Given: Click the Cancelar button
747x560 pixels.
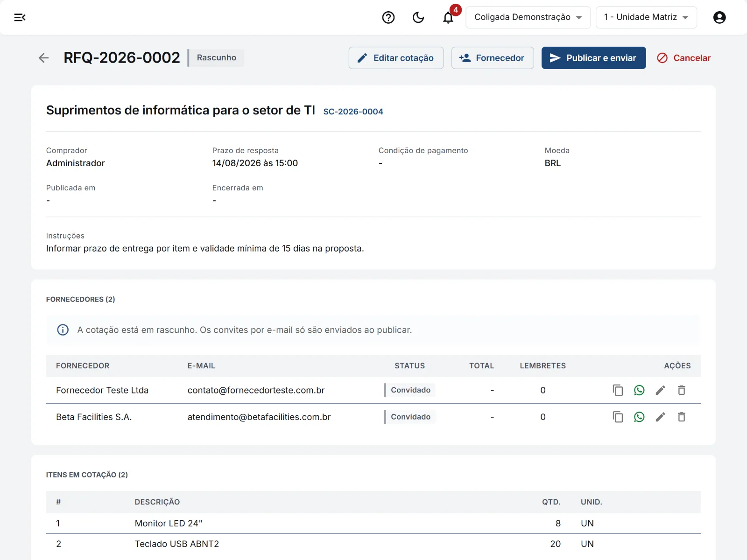Looking at the screenshot, I should coord(684,58).
